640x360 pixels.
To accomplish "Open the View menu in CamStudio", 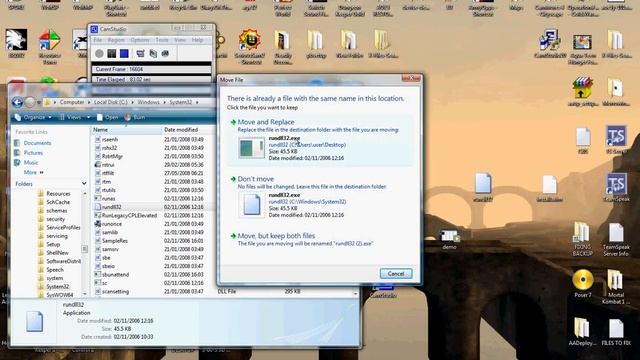I will [180, 40].
